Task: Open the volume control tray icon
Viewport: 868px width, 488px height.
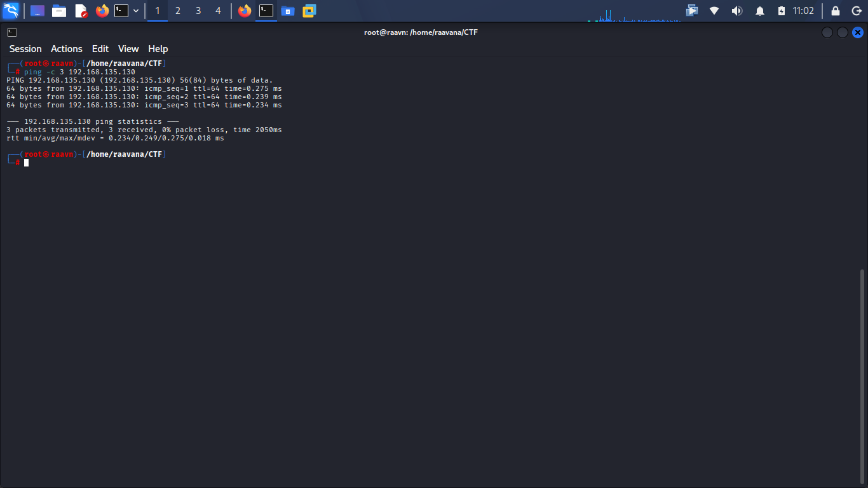Action: tap(737, 11)
